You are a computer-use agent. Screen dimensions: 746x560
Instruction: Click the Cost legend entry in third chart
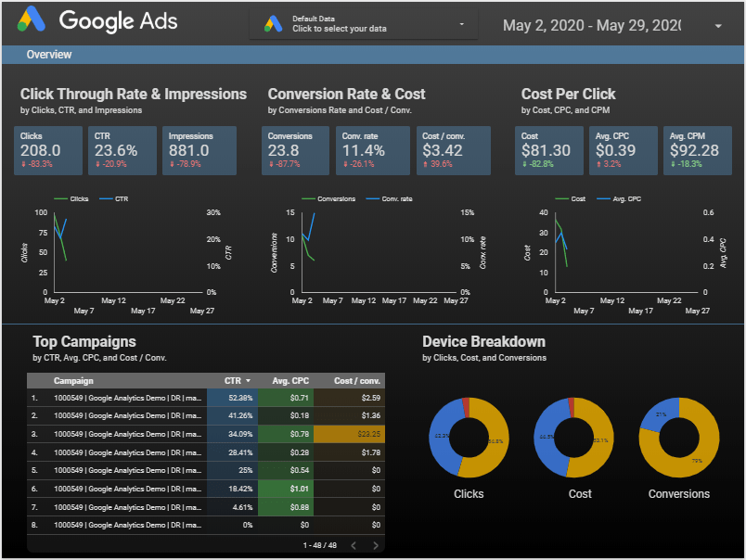[571, 198]
